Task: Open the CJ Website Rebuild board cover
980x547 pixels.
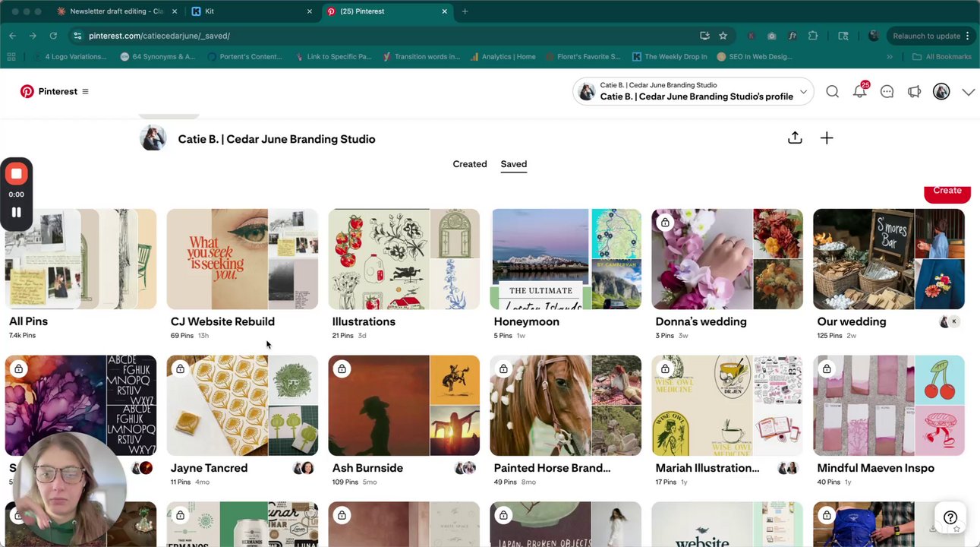Action: (x=242, y=259)
